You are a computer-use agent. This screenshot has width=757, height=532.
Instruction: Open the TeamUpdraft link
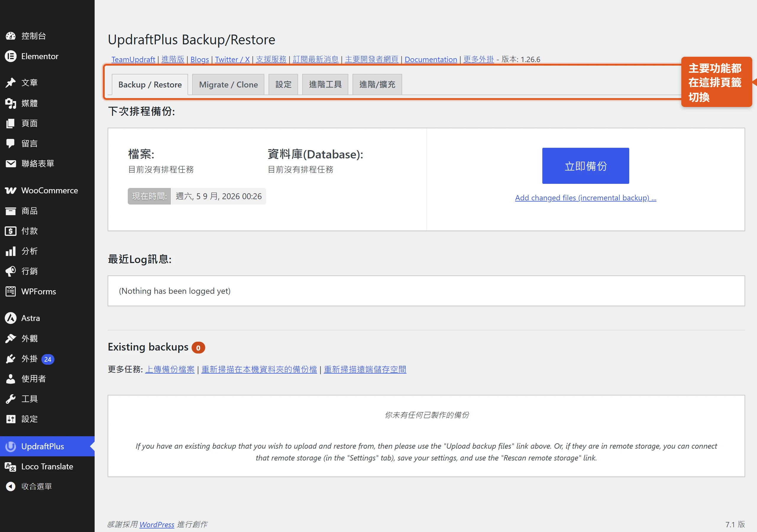pyautogui.click(x=133, y=59)
